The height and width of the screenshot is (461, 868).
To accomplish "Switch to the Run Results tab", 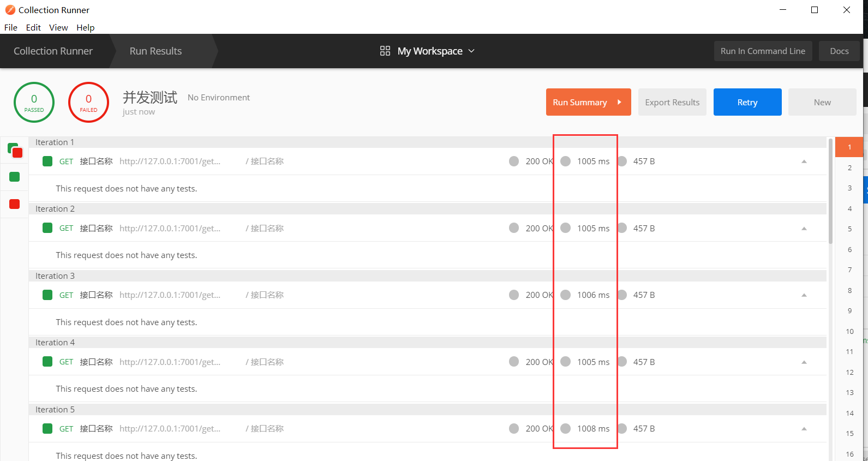I will [x=156, y=51].
